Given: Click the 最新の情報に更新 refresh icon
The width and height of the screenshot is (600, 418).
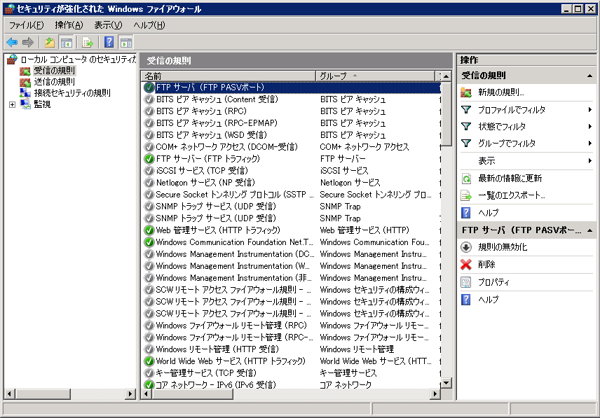Looking at the screenshot, I should pos(466,178).
